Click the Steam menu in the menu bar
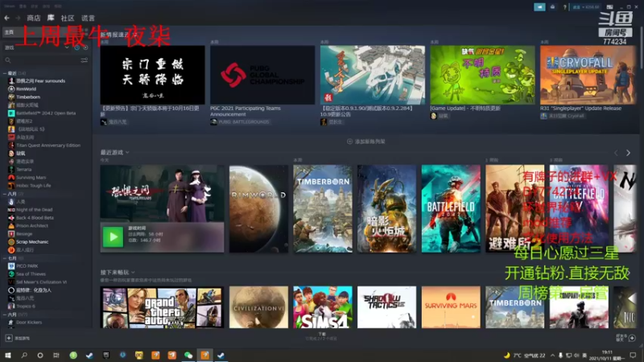644x362 pixels. tap(9, 6)
